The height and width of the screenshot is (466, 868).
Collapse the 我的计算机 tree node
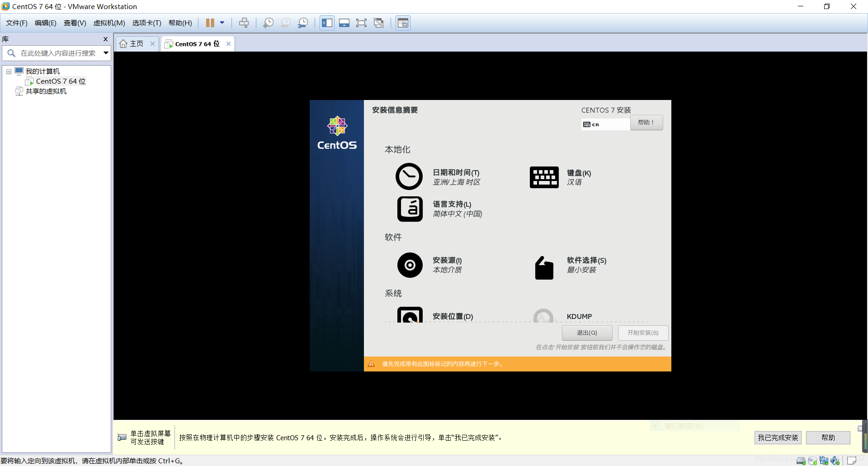(x=9, y=71)
